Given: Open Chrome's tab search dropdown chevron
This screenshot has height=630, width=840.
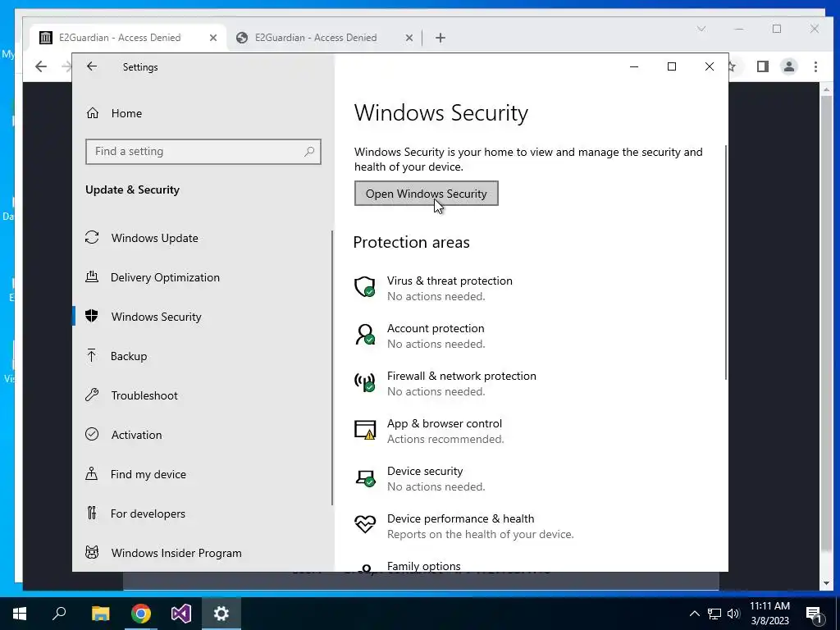Looking at the screenshot, I should 701,29.
